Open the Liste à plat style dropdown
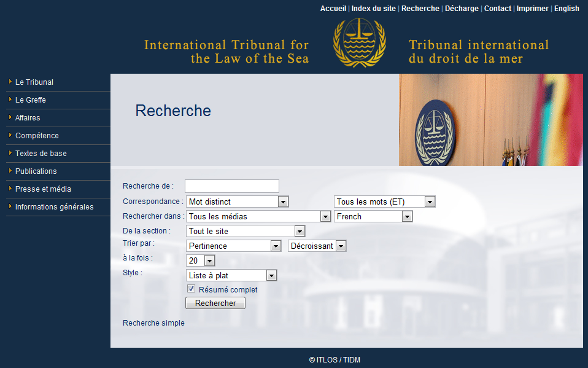This screenshot has width=588, height=368. pos(231,275)
